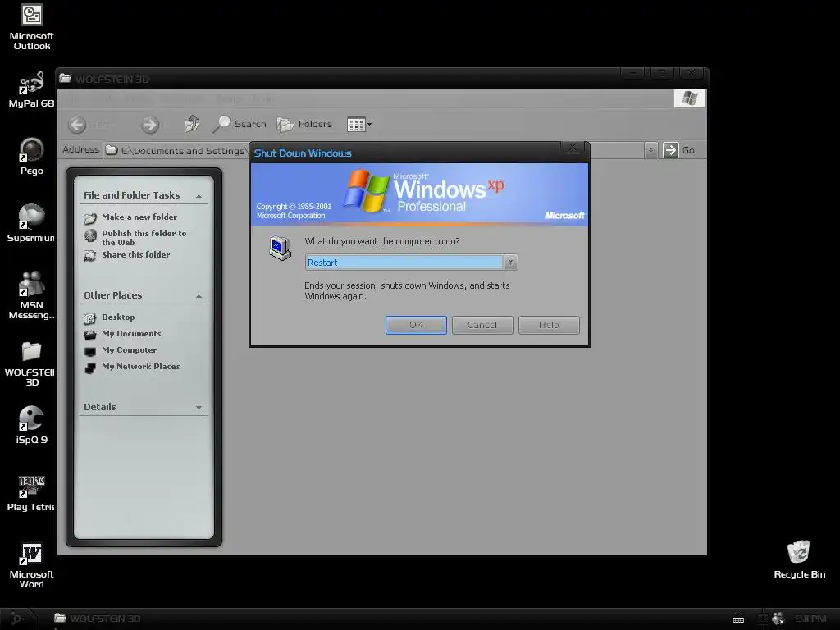Open the Views dropdown in the toolbar

359,125
